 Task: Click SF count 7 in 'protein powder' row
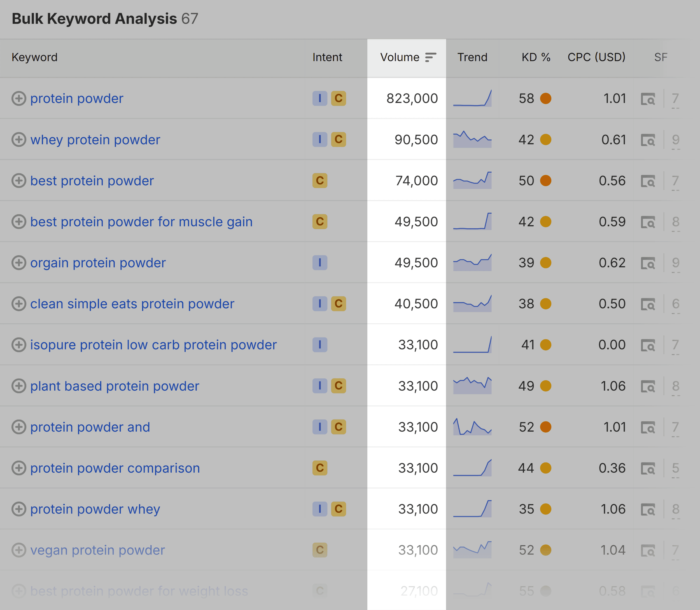675,99
